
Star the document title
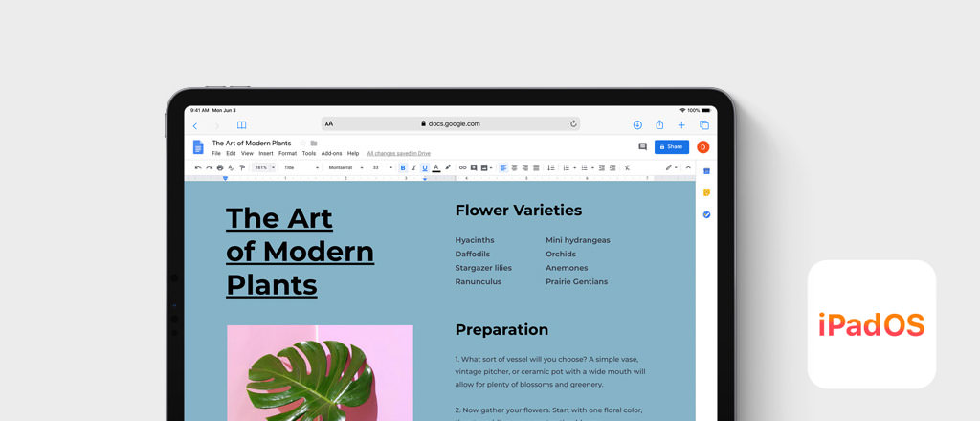pos(302,143)
